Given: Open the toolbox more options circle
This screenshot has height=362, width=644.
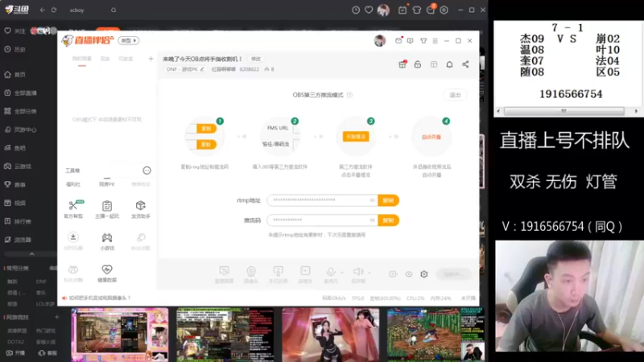Looking at the screenshot, I should [x=147, y=171].
